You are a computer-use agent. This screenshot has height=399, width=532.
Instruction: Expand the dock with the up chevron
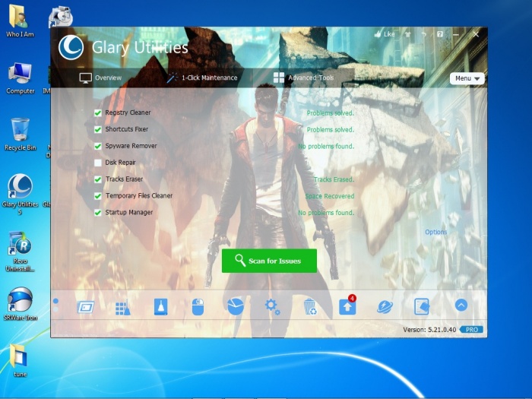(461, 305)
